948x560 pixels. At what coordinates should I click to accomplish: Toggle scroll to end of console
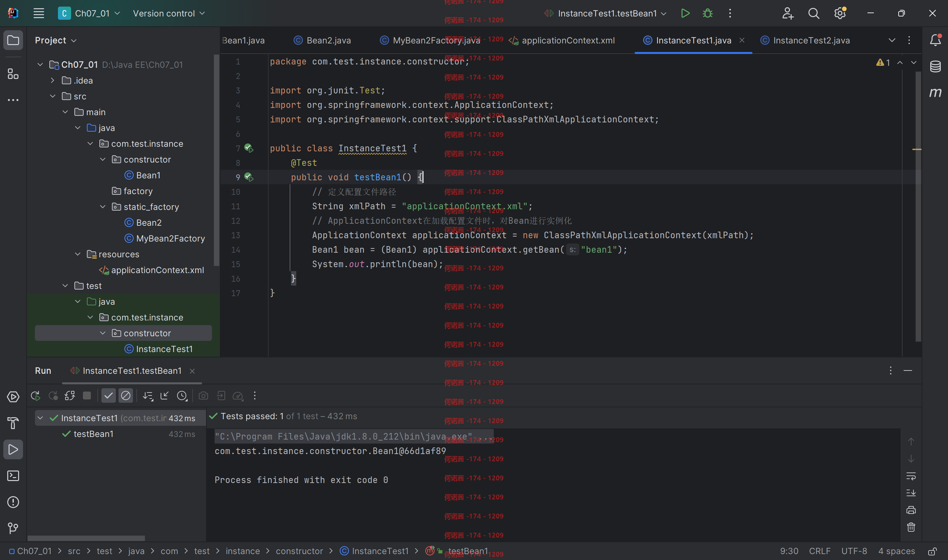click(x=911, y=493)
